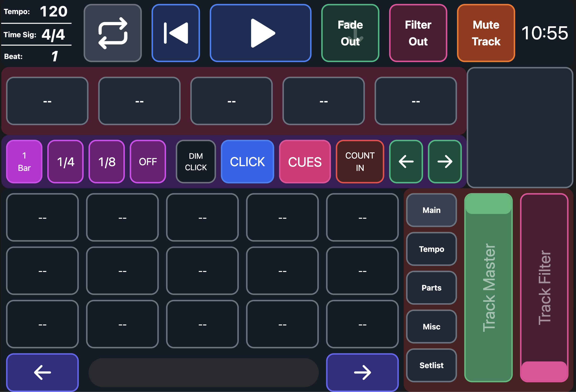The image size is (576, 392).
Task: Switch to the Tempo tab
Action: pyautogui.click(x=431, y=249)
